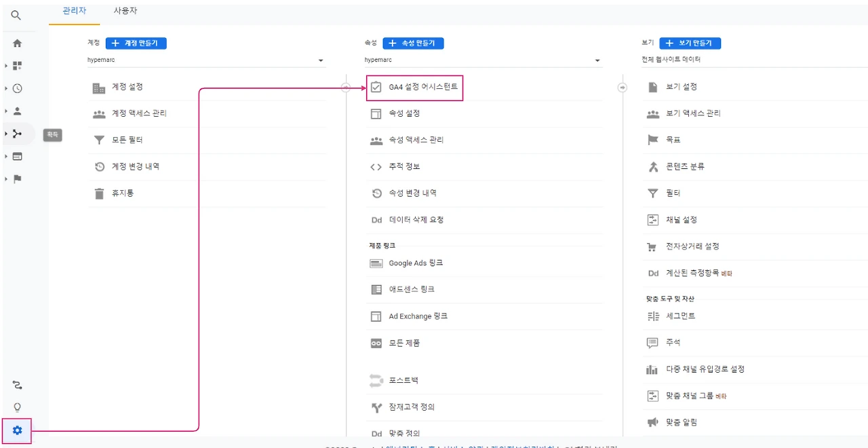The height and width of the screenshot is (448, 868).
Task: Click bar chart icon beside 다중 채널 유입경로 설정
Action: pyautogui.click(x=652, y=369)
